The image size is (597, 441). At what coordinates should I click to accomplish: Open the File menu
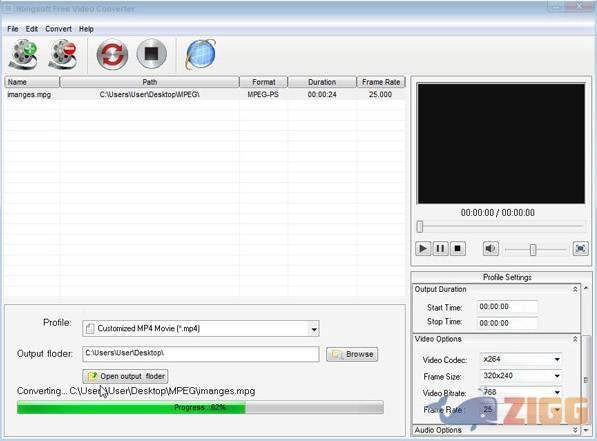13,29
